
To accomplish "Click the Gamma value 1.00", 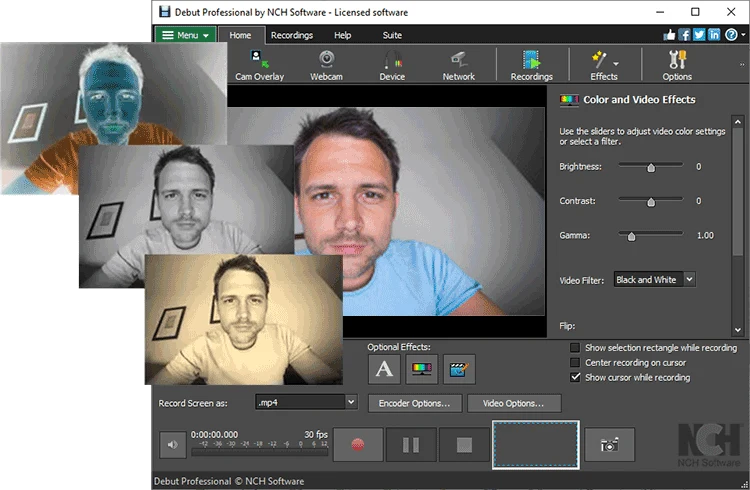I will 705,235.
